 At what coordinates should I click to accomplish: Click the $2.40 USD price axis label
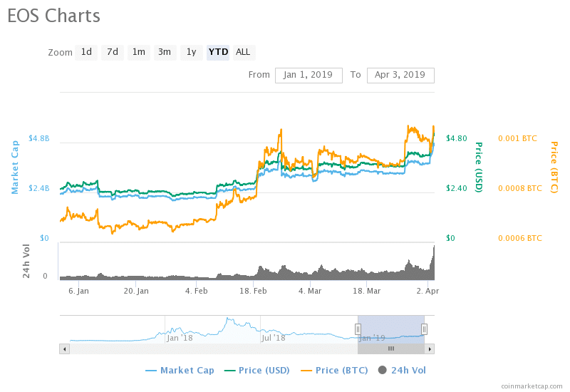point(457,188)
